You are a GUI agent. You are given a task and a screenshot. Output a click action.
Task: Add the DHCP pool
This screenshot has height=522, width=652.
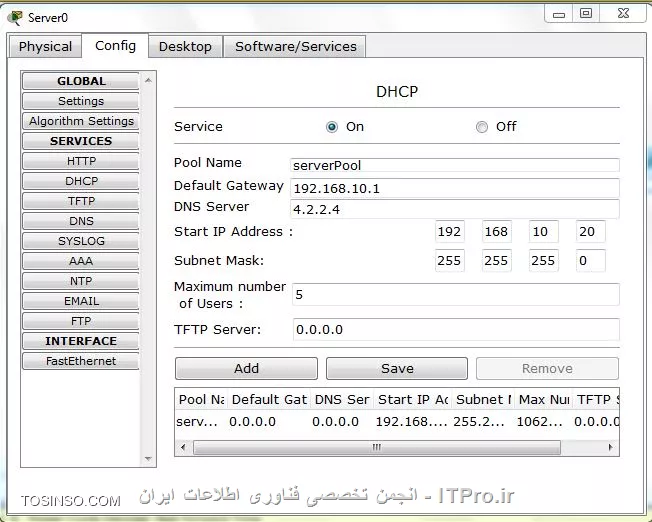point(246,369)
